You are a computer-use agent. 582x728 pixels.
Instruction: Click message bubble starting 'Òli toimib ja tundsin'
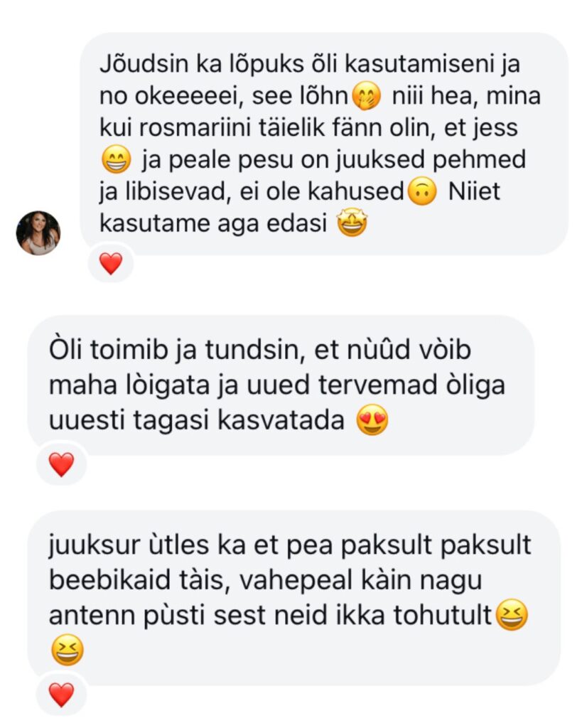coord(281,385)
